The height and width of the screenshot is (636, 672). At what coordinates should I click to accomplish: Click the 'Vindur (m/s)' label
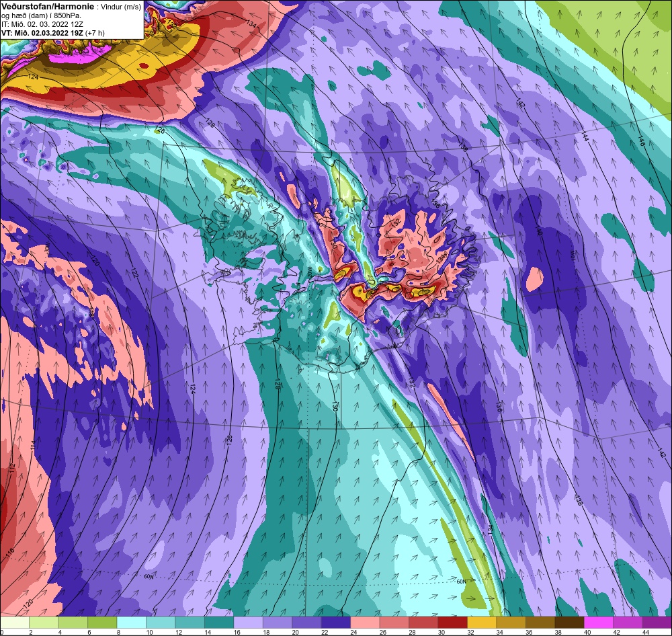[x=121, y=7]
